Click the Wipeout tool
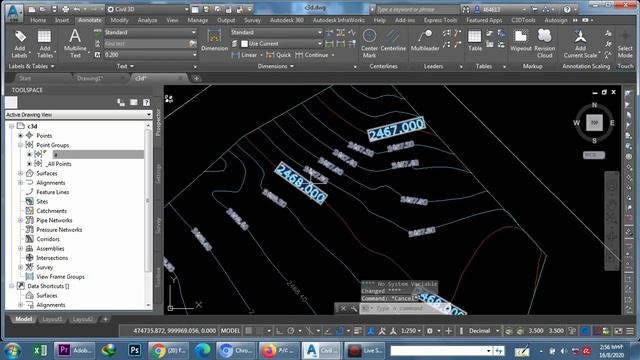The image size is (640, 360). tap(521, 40)
